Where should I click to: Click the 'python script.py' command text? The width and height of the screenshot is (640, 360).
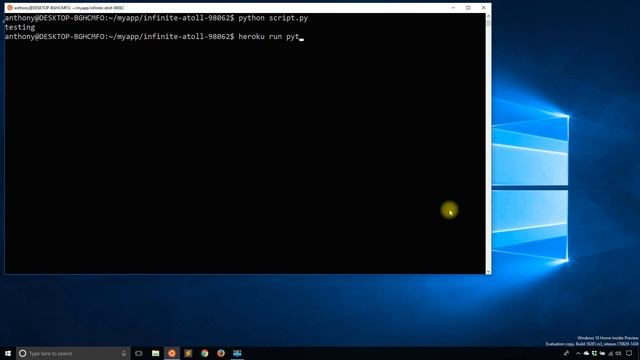point(273,18)
